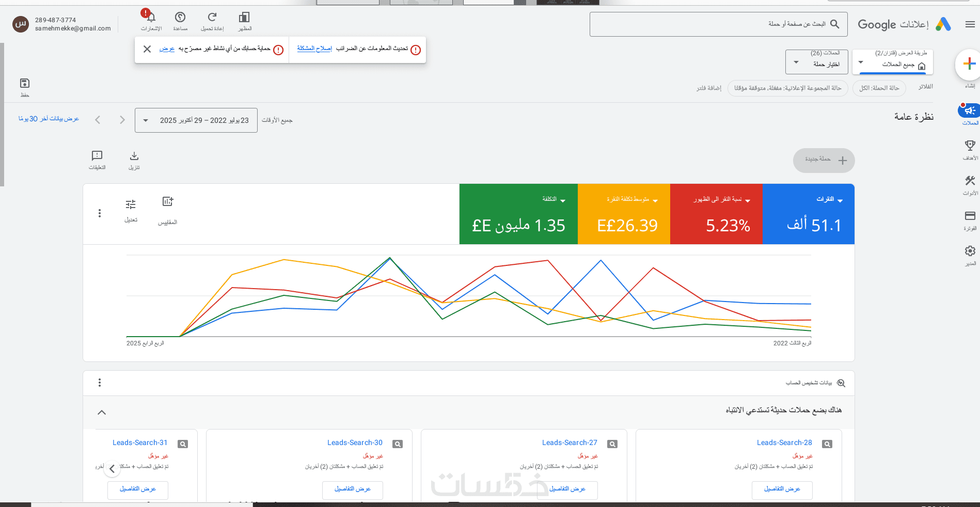Click the adjust (تعديل) sliders icon
This screenshot has height=507, width=980.
(131, 204)
